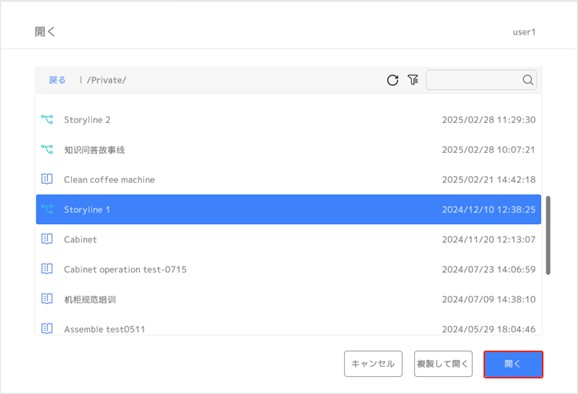The width and height of the screenshot is (578, 394).
Task: Click the book icon beside 机柜规范培训
Action: pyautogui.click(x=47, y=299)
